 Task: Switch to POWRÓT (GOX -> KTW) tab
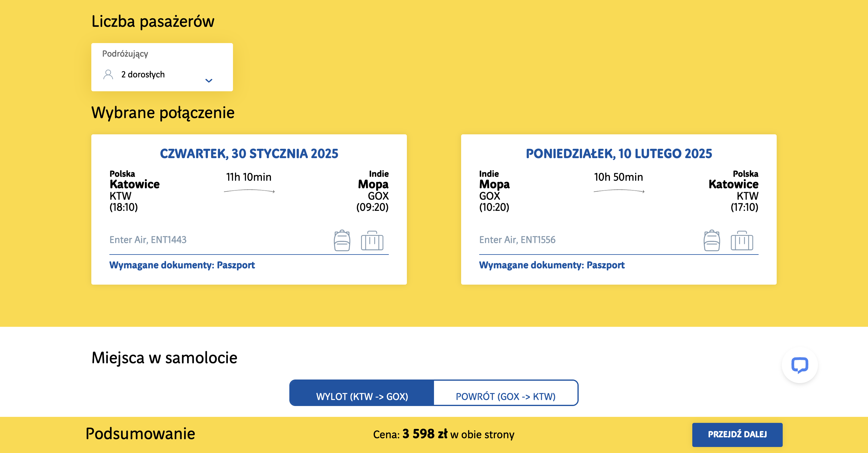tap(506, 393)
